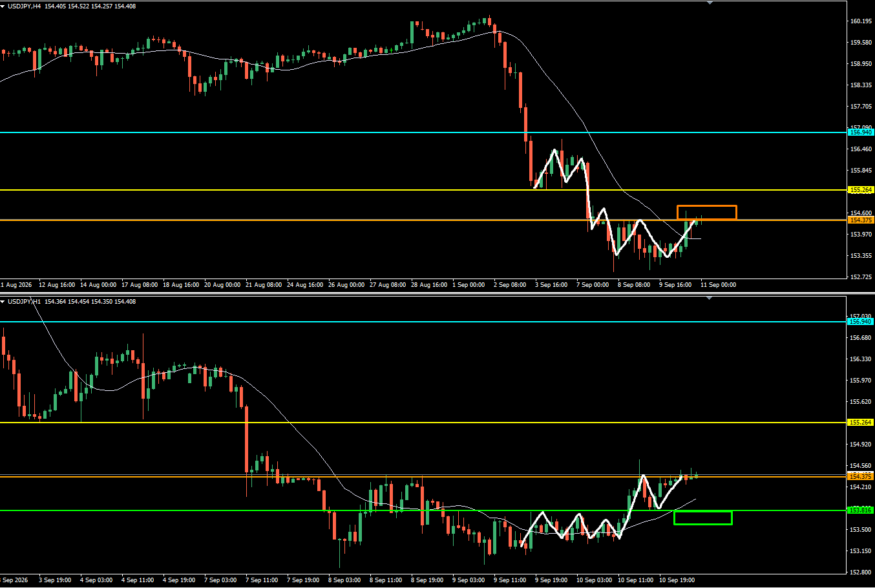The width and height of the screenshot is (875, 588).
Task: Open the USDJPY,H1 chart title arrow
Action: (x=3, y=302)
